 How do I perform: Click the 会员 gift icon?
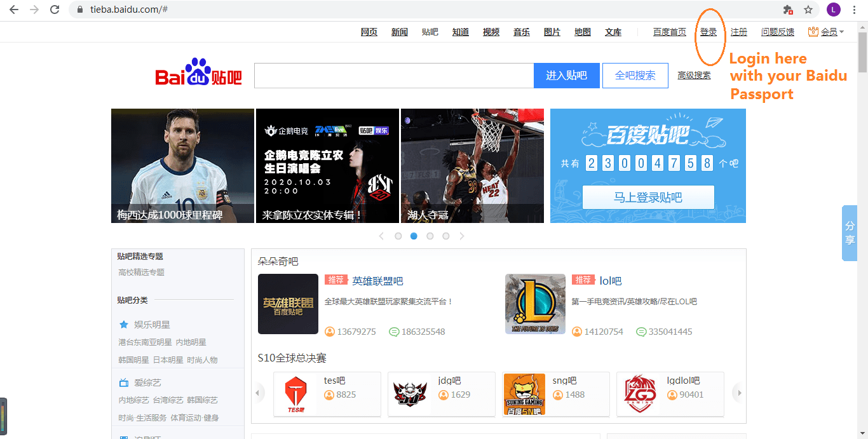pyautogui.click(x=813, y=32)
